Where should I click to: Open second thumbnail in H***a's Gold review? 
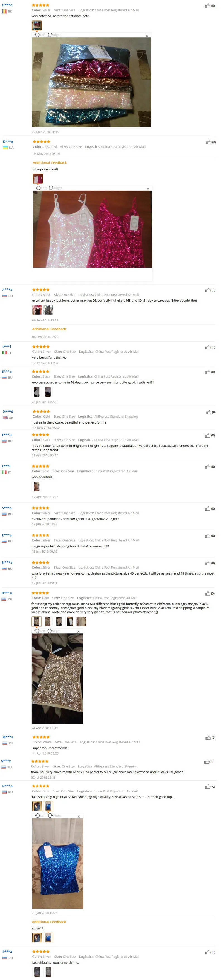click(x=47, y=621)
